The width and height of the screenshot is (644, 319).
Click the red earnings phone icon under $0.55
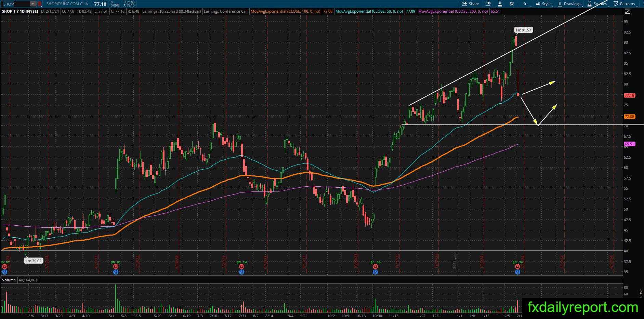375,267
